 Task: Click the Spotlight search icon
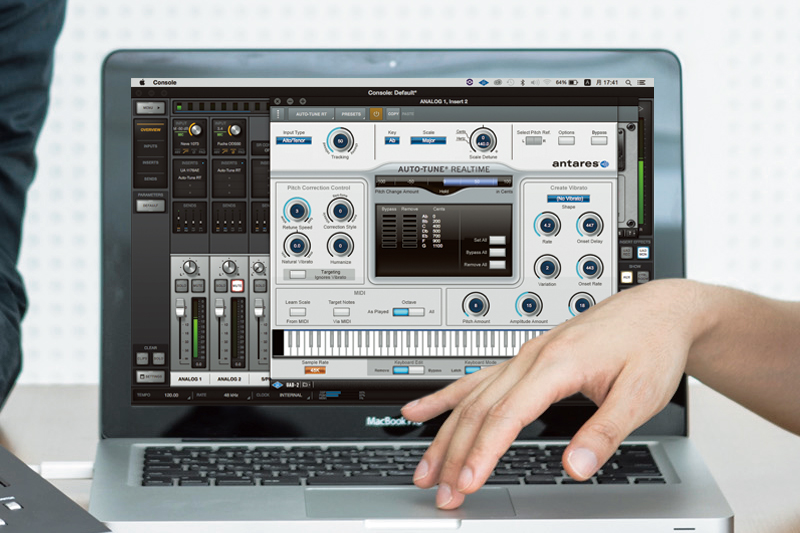(x=629, y=83)
